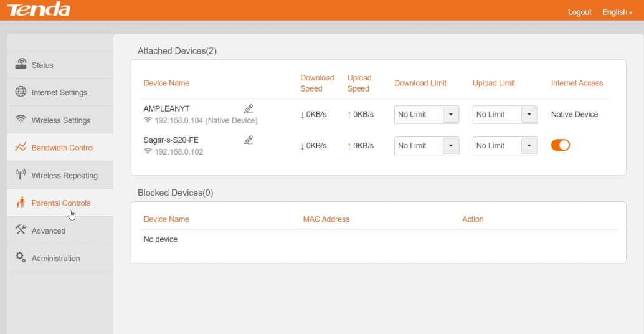Click the Download Limit column header
Screen dimensions: 644x334
(420, 83)
